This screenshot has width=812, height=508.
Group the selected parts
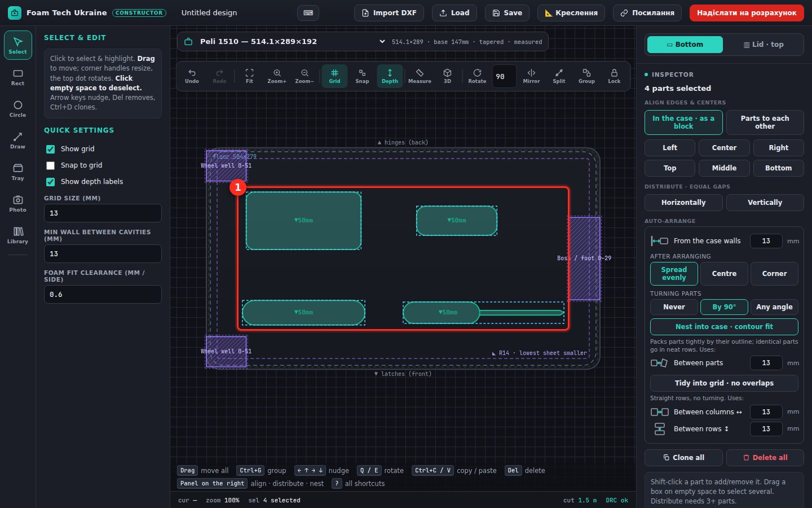[586, 76]
